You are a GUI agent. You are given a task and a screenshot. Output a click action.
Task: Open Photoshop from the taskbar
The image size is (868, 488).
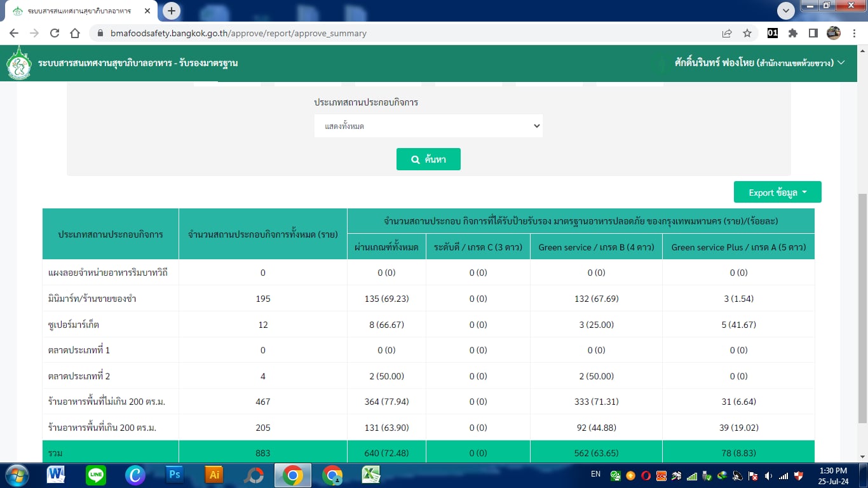(x=174, y=475)
